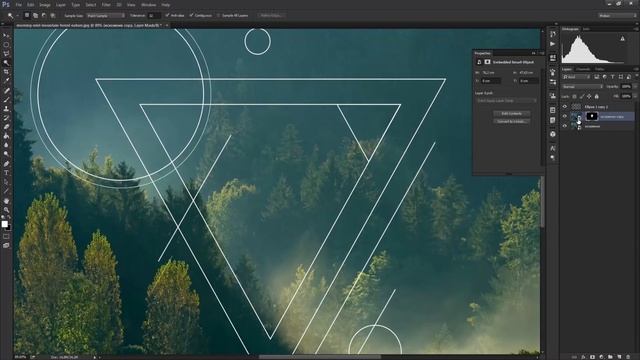Select the Line shape tool

[6, 191]
